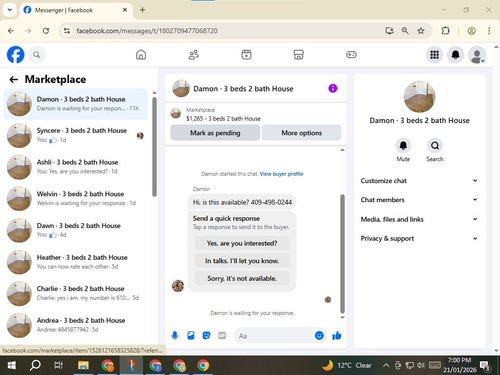Open Charlie's conversation in the chat list

point(76,293)
